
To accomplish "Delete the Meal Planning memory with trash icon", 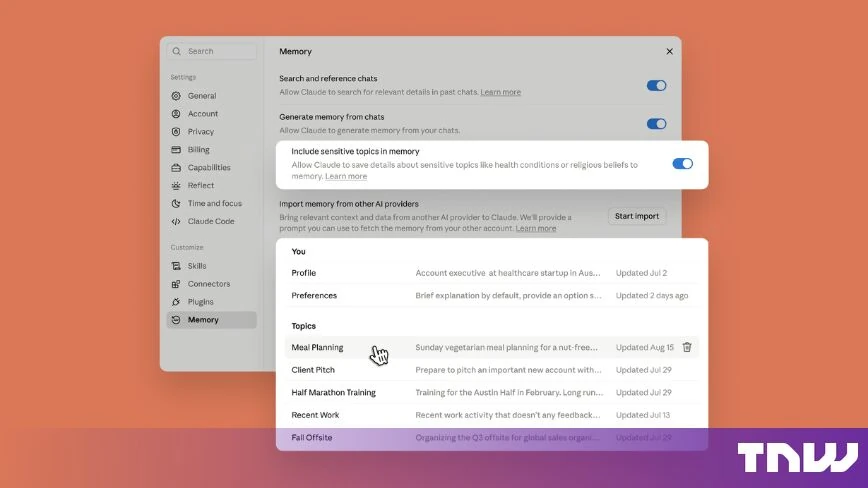I will [x=687, y=347].
